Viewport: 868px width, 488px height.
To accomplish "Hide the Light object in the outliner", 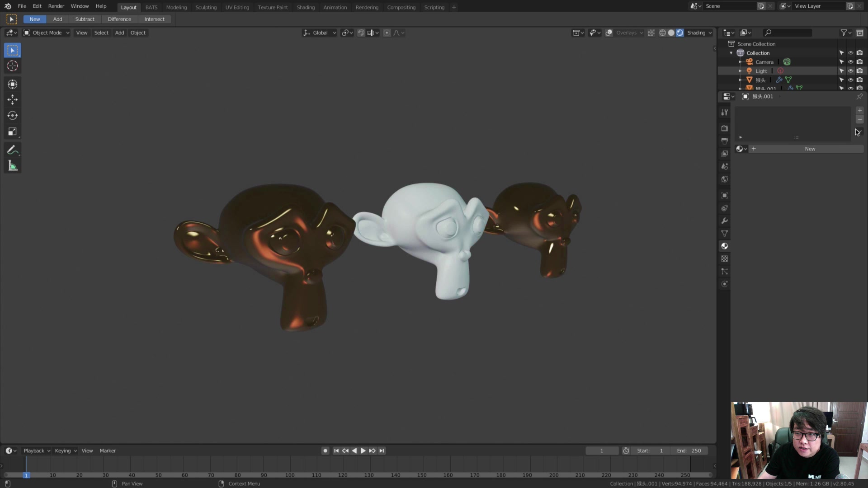I will click(x=851, y=71).
